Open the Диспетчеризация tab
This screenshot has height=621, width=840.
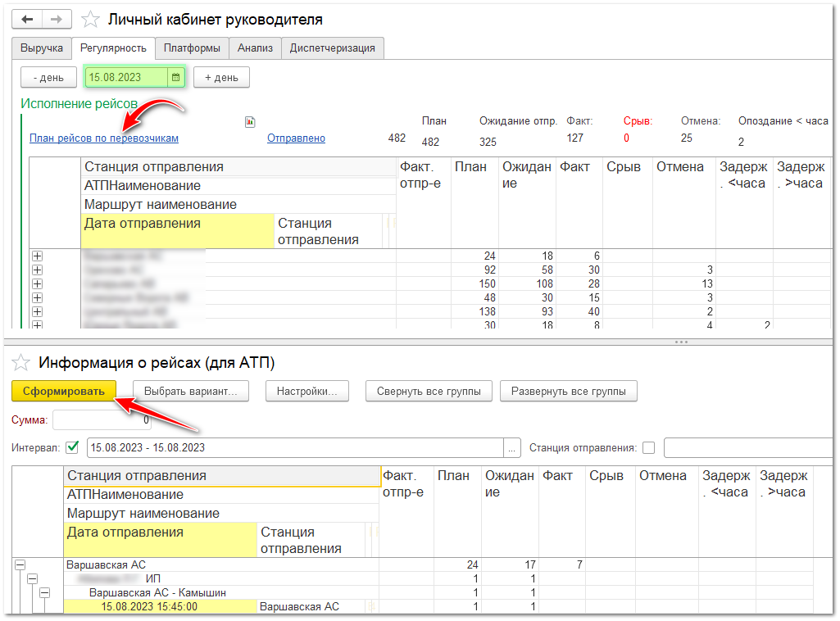[x=332, y=48]
